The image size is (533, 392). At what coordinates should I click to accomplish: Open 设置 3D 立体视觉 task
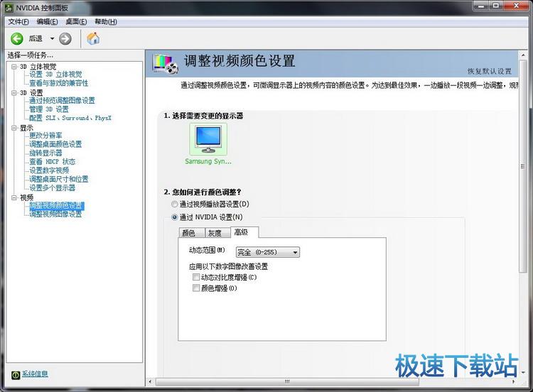(55, 75)
